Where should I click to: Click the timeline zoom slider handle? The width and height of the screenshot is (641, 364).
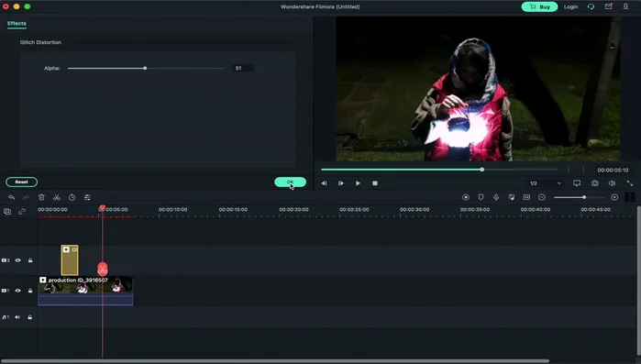pos(584,197)
